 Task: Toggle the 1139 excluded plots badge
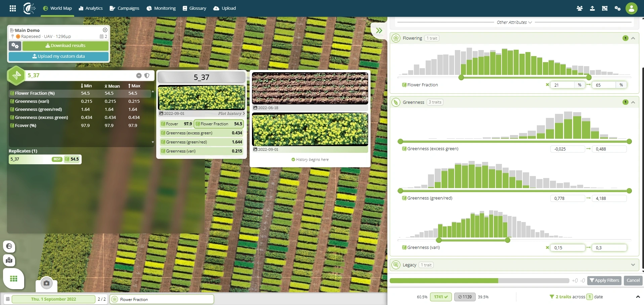(465, 297)
